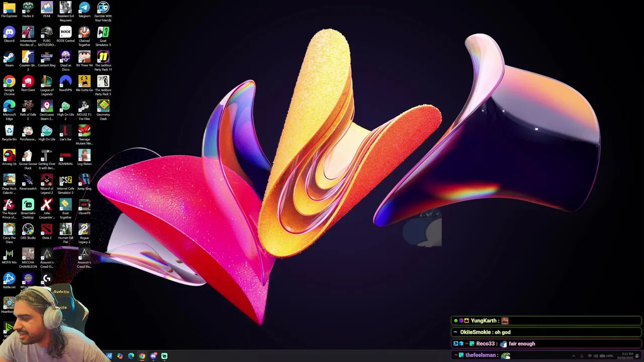
Task: Open the Steam desktop shortcut
Action: (9, 59)
